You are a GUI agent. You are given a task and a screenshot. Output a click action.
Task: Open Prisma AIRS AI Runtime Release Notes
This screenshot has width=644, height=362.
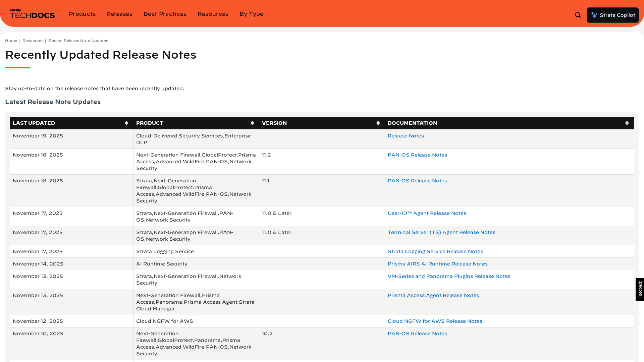pos(437,264)
